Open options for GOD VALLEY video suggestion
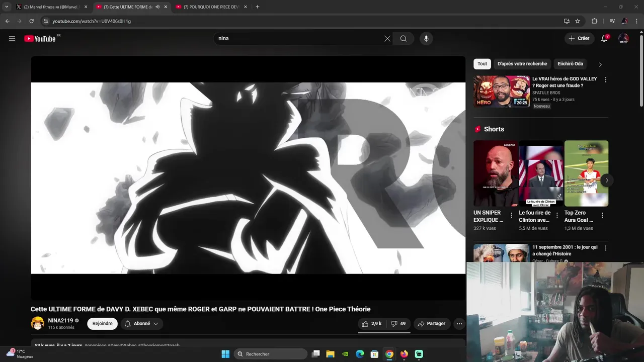This screenshot has width=644, height=362. 606,80
